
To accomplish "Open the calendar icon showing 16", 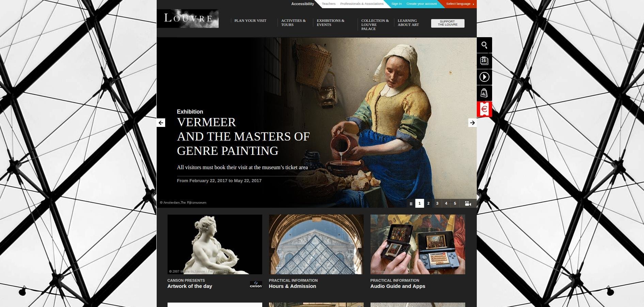I will [x=484, y=61].
